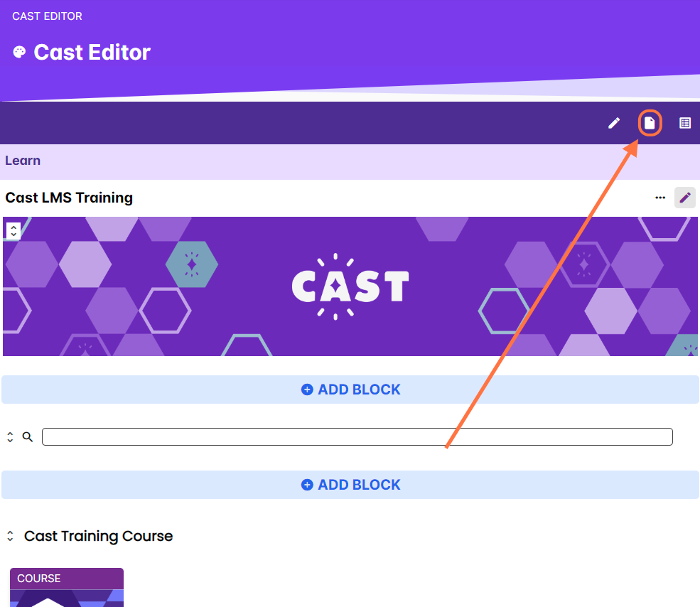700x607 pixels.
Task: Click the second ADD BLOCK button above Cast Training Course
Action: click(350, 485)
